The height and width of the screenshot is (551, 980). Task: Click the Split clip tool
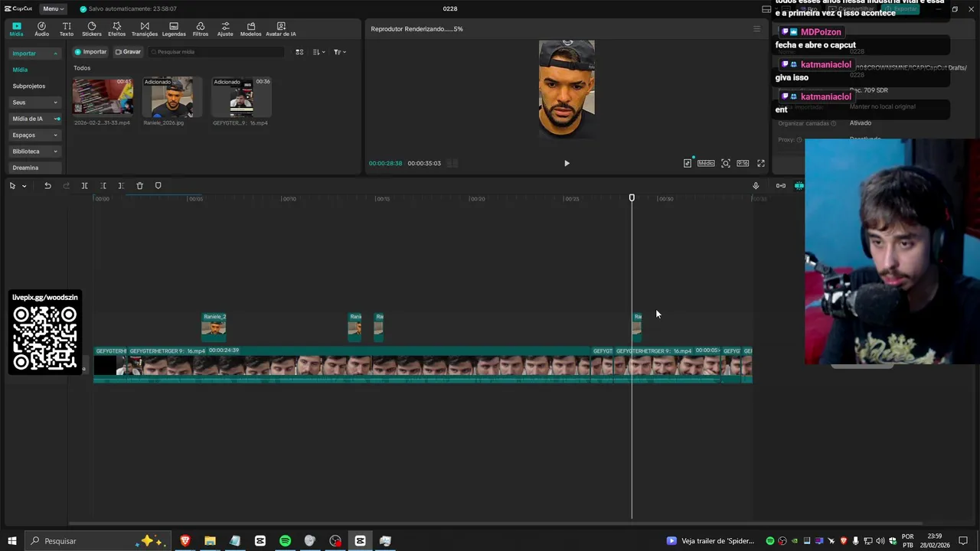tap(84, 186)
